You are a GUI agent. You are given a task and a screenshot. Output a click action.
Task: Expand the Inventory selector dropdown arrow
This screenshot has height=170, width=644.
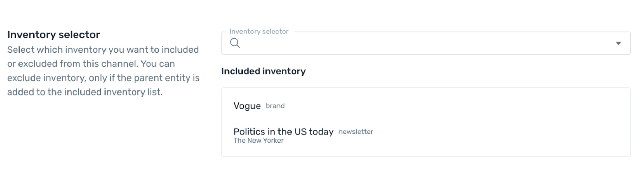(618, 43)
